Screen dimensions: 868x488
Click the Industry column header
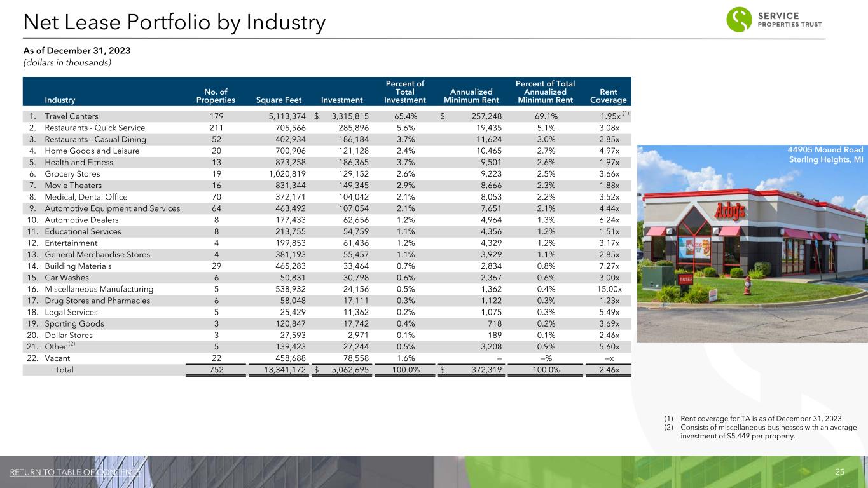tap(60, 100)
